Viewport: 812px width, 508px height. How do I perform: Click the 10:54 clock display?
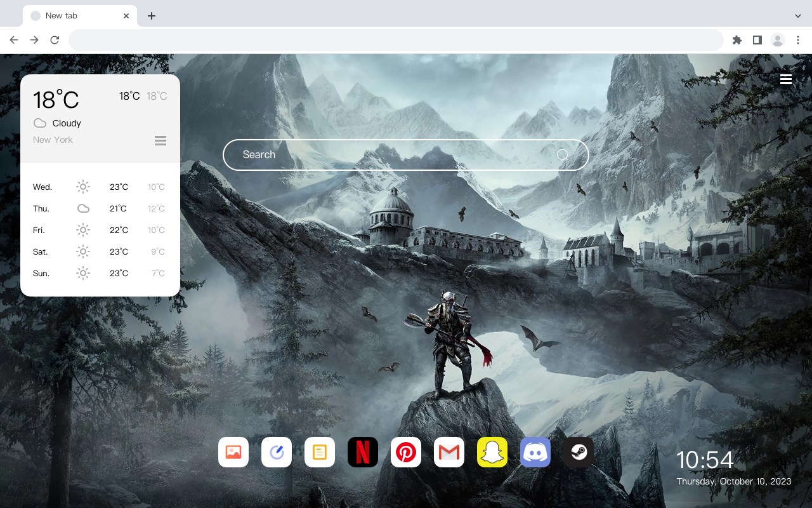click(705, 460)
